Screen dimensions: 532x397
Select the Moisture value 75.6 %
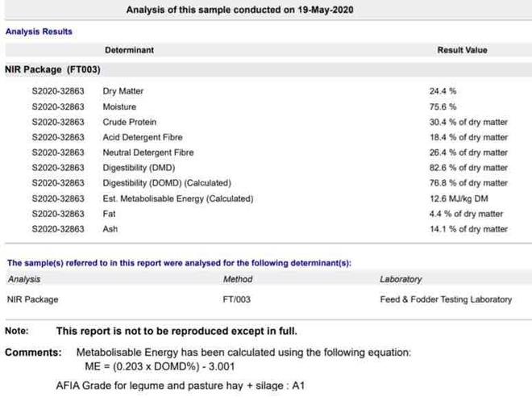443,107
